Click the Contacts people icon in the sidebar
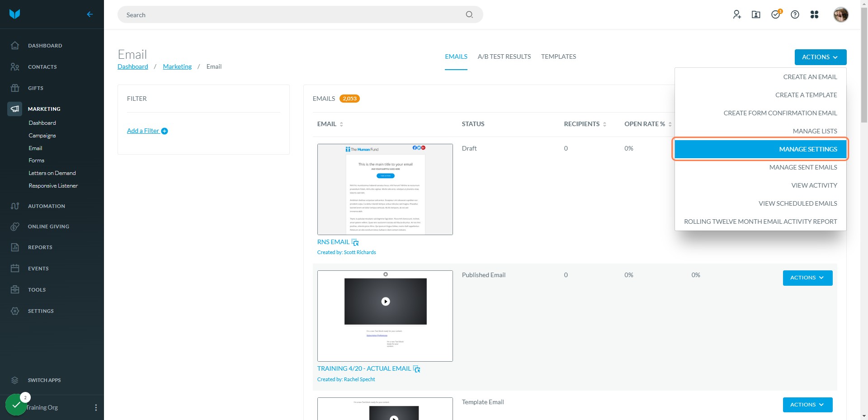Viewport: 868px width, 420px height. point(15,67)
